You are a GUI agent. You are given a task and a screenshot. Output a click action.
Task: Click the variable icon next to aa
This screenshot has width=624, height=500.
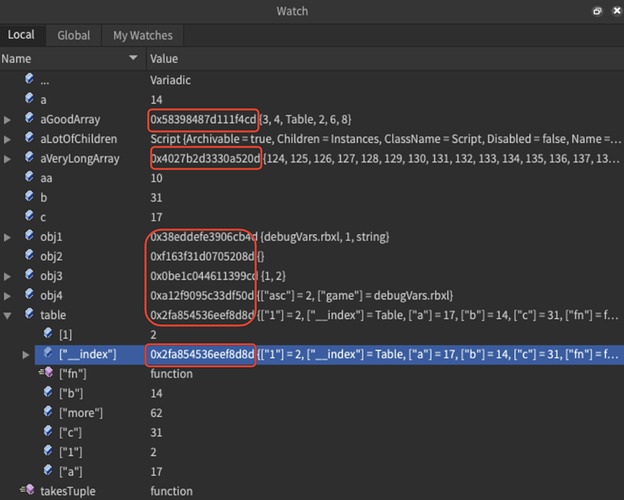tap(29, 176)
